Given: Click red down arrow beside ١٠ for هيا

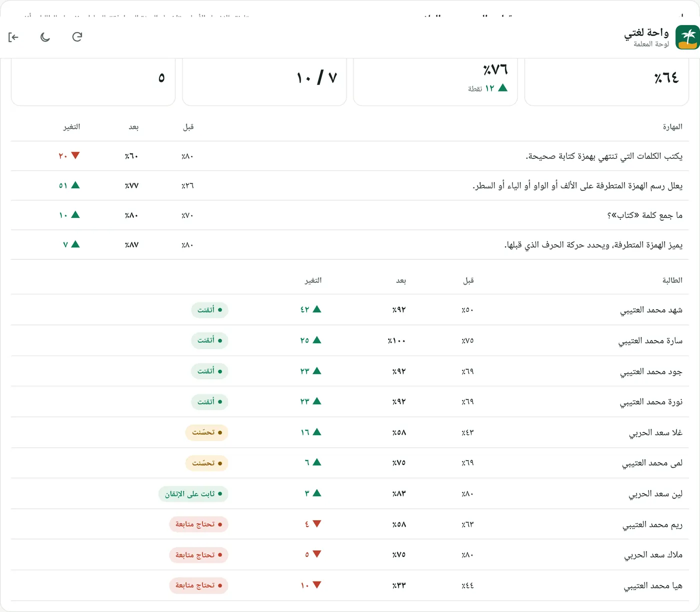Looking at the screenshot, I should (x=317, y=585).
